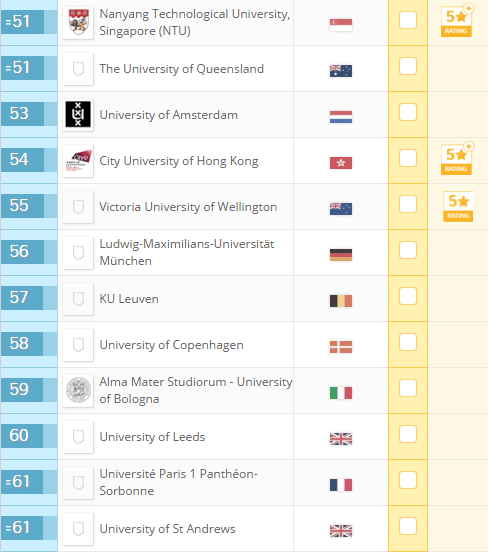The image size is (489, 552).
Task: Open Victoria University of Wellington page
Action: pyautogui.click(x=188, y=207)
